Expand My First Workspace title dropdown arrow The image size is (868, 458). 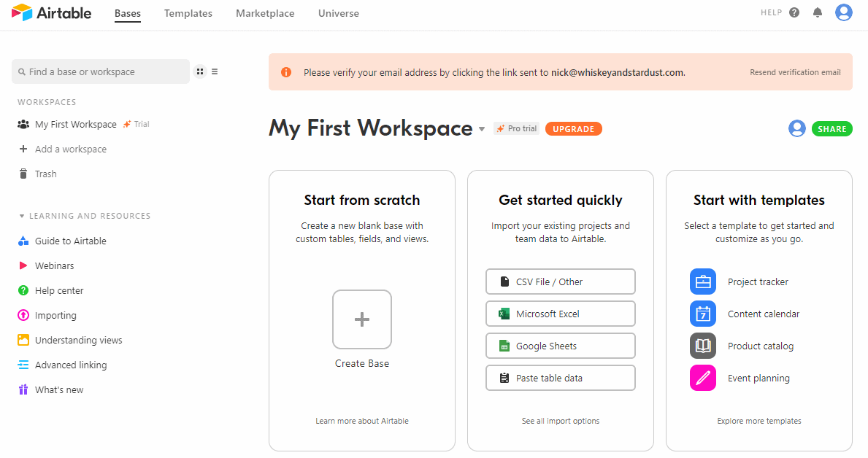point(482,129)
